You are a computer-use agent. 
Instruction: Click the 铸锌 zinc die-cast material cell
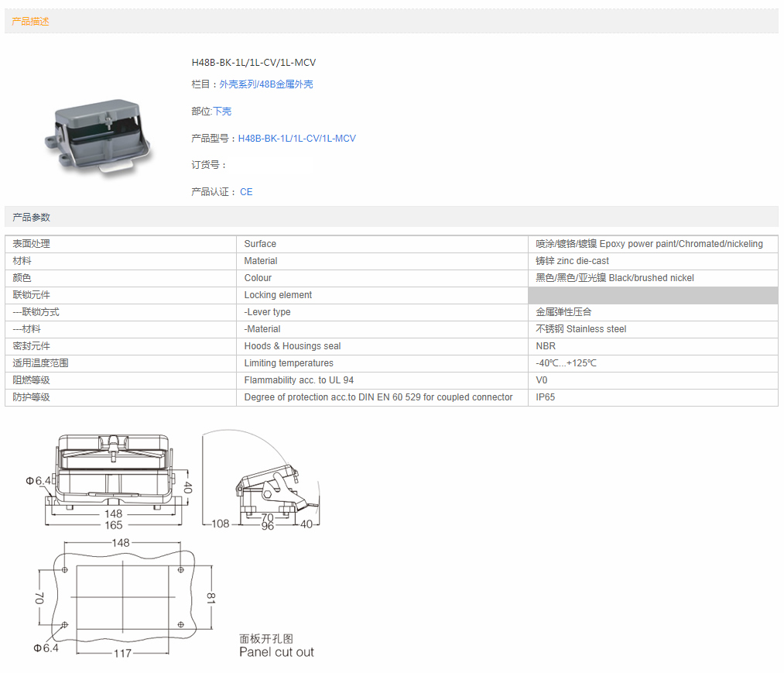[572, 261]
